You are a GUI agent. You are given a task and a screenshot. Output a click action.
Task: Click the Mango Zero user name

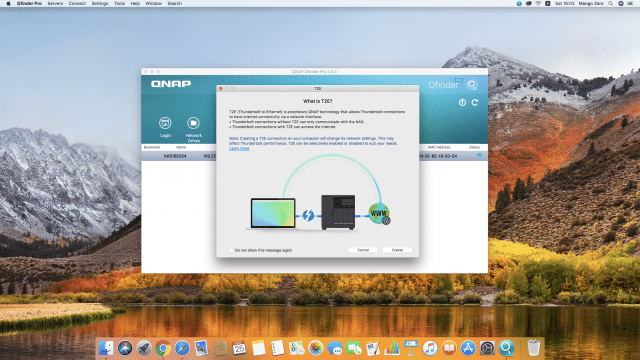coord(591,3)
